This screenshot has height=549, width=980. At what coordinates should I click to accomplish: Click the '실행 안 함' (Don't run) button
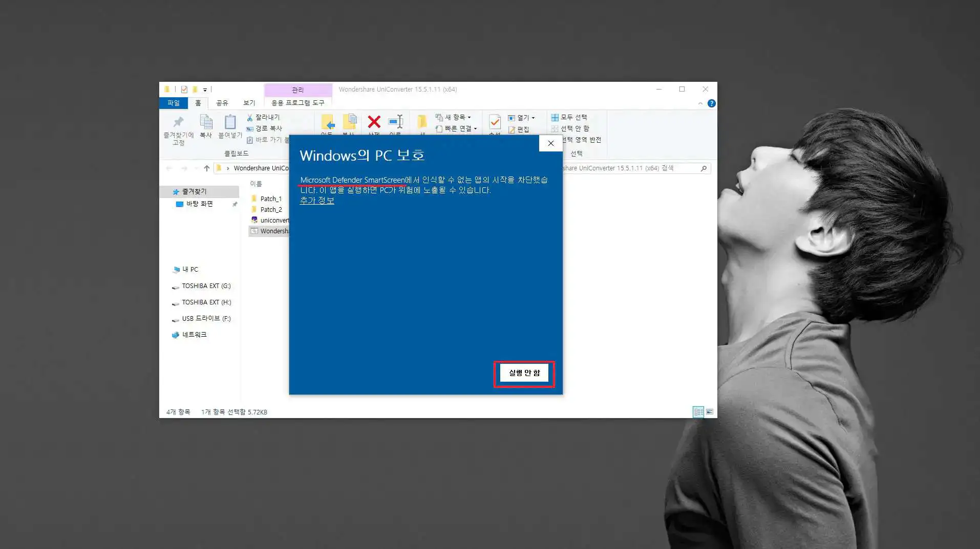524,373
